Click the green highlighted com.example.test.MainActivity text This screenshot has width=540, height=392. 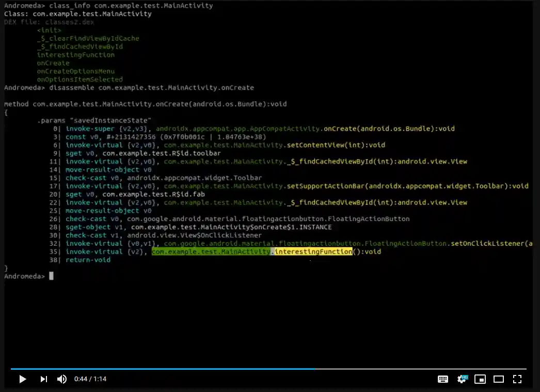211,252
